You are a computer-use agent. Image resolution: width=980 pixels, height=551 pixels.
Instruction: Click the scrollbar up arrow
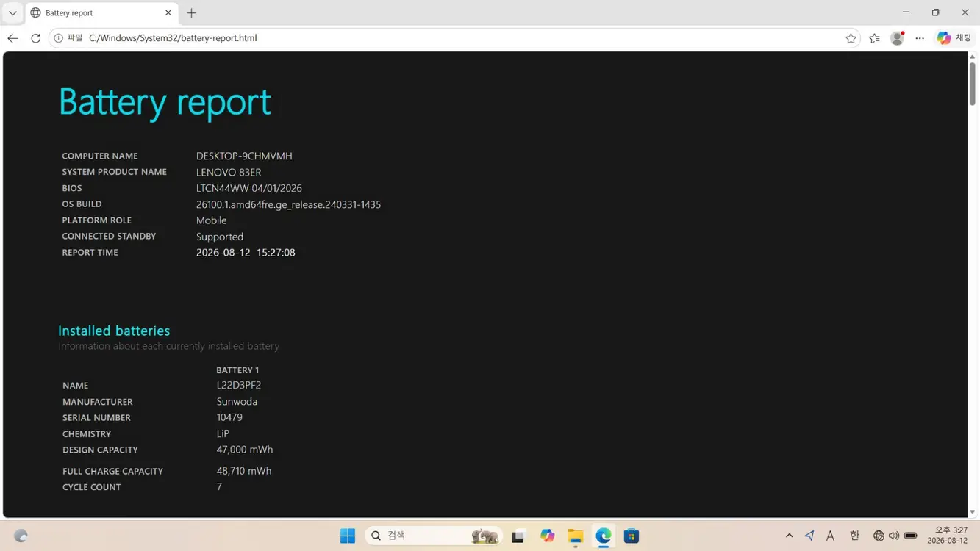click(x=973, y=57)
